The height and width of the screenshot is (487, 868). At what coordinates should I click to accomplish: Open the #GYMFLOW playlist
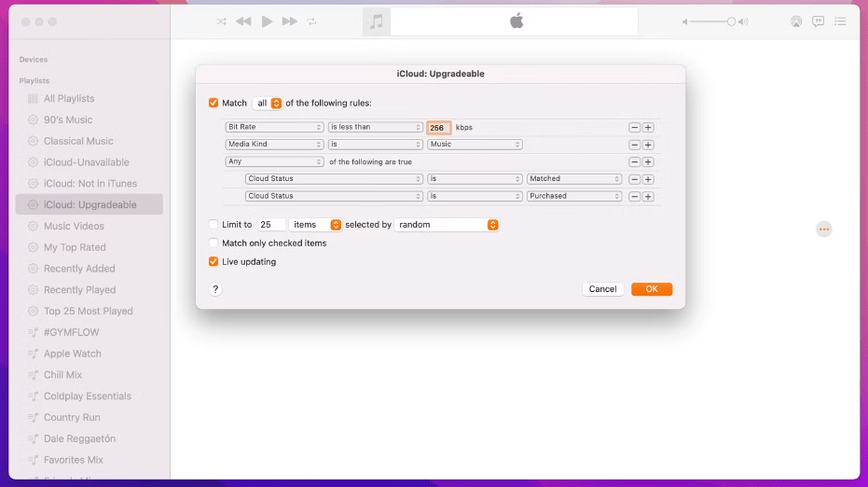pos(90,332)
